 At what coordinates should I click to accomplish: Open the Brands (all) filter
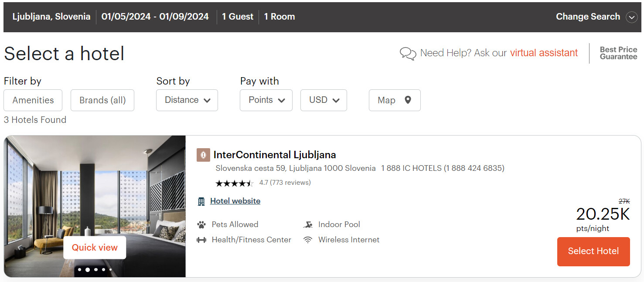(x=102, y=100)
